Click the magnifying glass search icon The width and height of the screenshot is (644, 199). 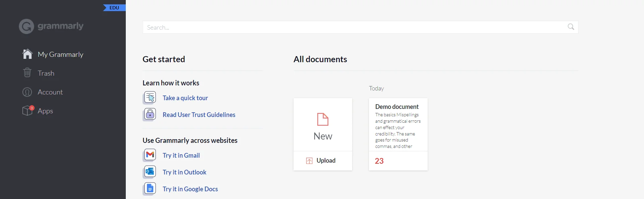(571, 27)
